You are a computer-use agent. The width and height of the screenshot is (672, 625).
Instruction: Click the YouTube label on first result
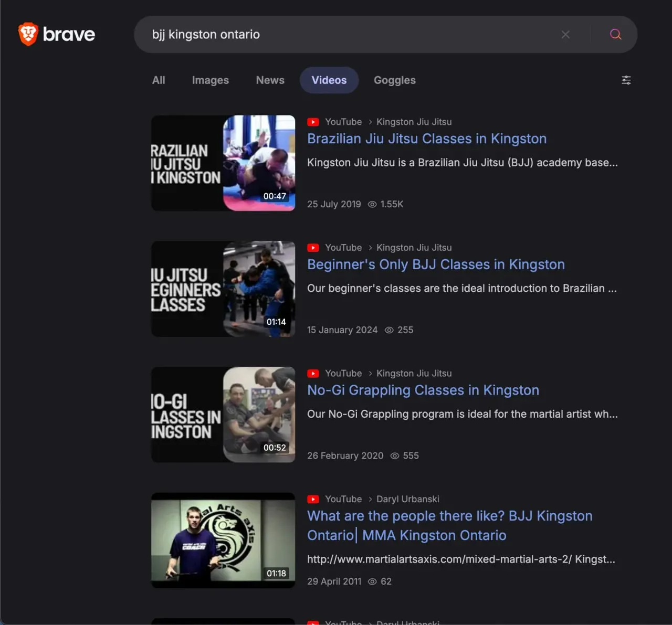point(343,122)
